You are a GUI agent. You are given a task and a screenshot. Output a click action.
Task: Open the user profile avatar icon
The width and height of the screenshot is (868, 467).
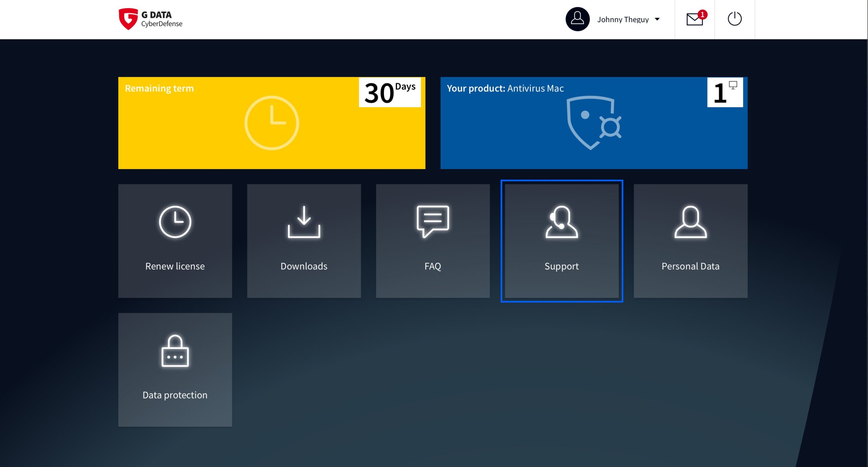click(x=577, y=19)
